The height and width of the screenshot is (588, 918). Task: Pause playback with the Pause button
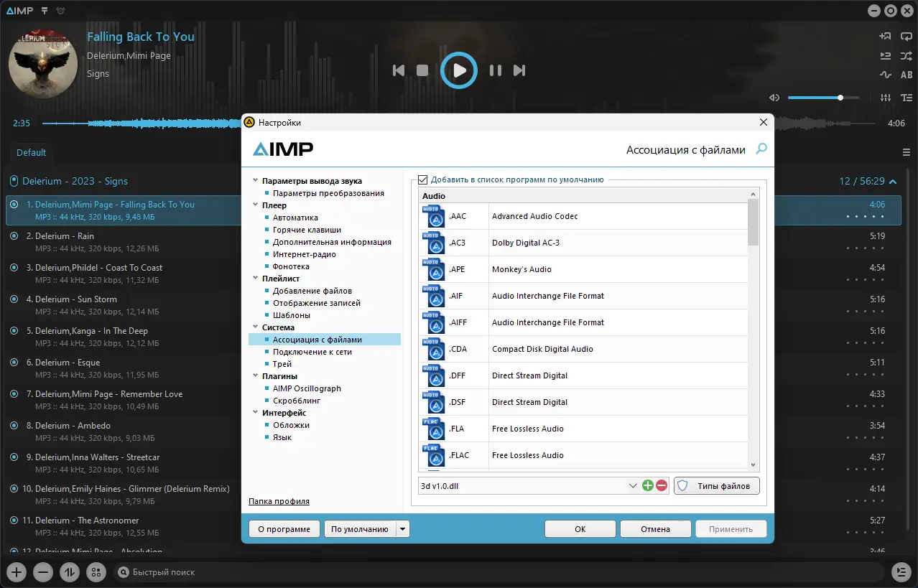point(496,70)
